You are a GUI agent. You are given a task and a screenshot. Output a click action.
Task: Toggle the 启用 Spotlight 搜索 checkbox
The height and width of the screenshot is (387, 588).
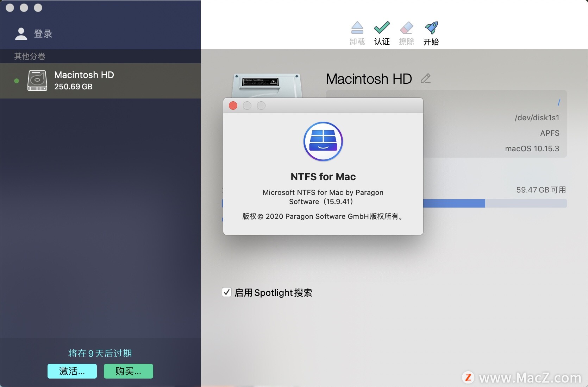(227, 292)
